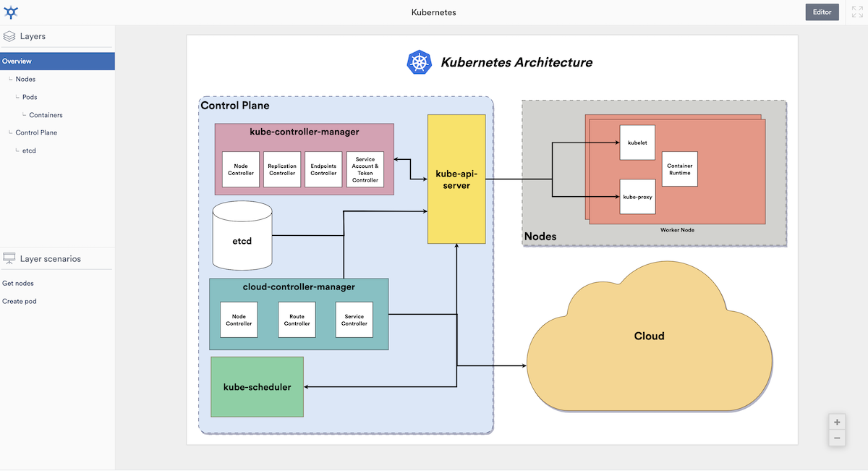Select the kube-api-server node
The image size is (868, 471).
[x=456, y=178]
